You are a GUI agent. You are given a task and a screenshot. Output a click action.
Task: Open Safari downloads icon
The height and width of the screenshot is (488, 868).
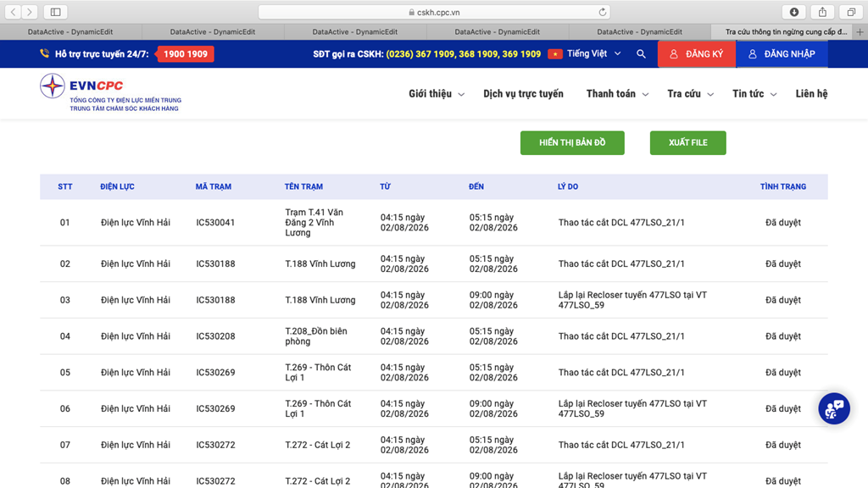793,12
